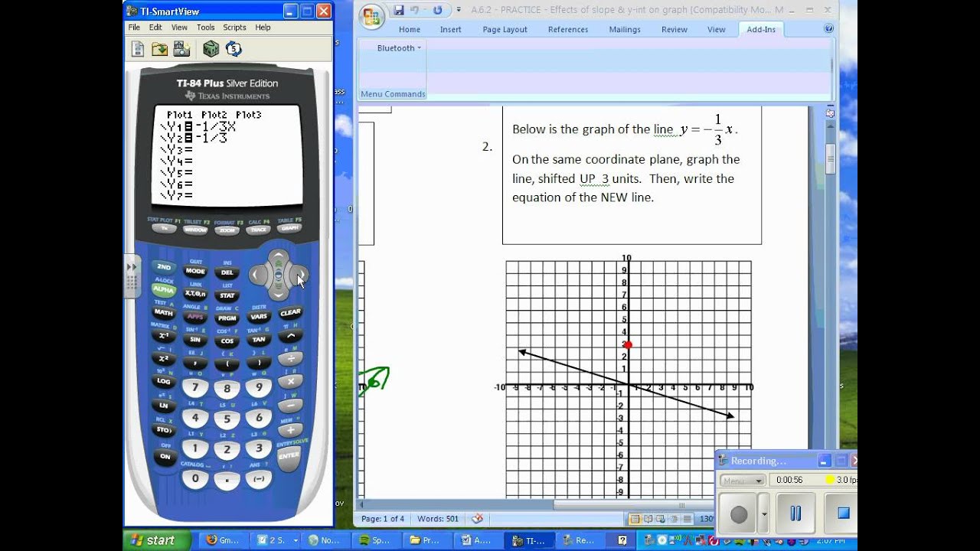This screenshot has width=980, height=551.
Task: Click the STAT key on the calculator
Action: tap(227, 295)
